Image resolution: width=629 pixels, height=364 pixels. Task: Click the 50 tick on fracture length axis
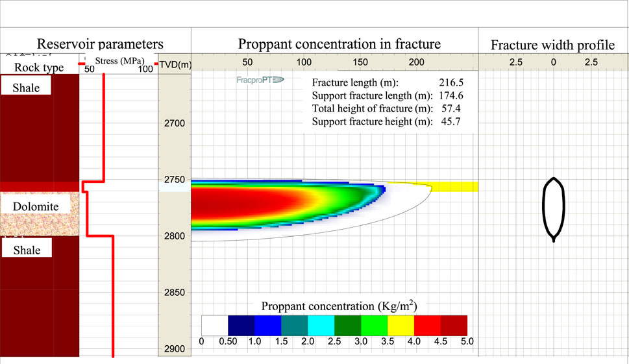pyautogui.click(x=247, y=62)
